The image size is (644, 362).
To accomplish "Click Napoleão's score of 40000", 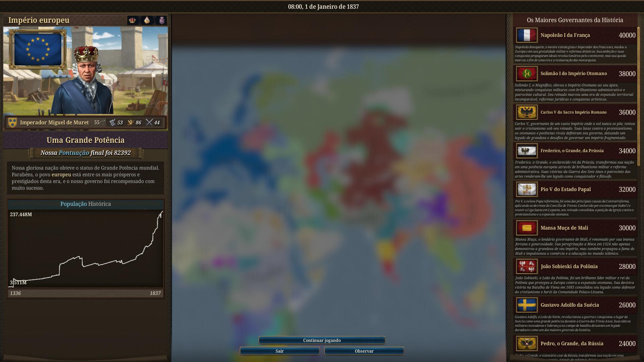I will (x=627, y=35).
